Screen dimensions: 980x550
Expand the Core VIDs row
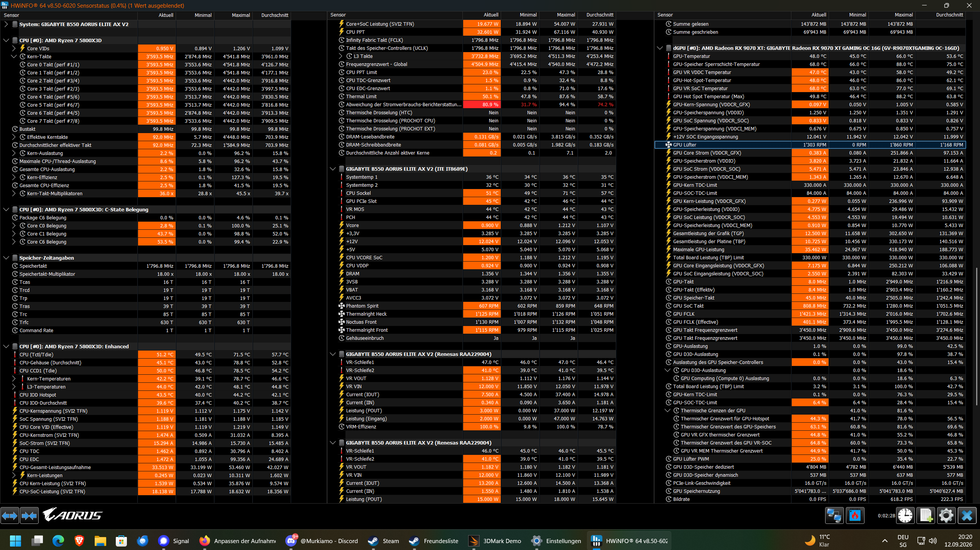[14, 48]
